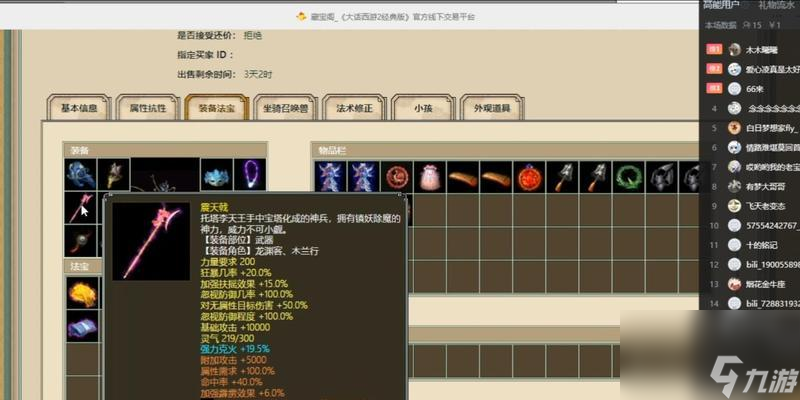The height and width of the screenshot is (400, 800).
Task: Click the 物品栏 panel header
Action: tap(505, 151)
